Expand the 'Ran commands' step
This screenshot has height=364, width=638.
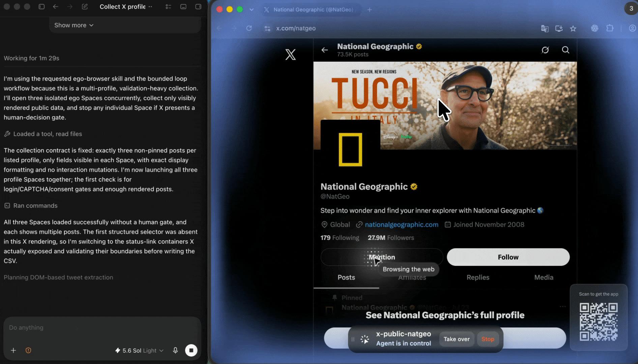pyautogui.click(x=31, y=206)
